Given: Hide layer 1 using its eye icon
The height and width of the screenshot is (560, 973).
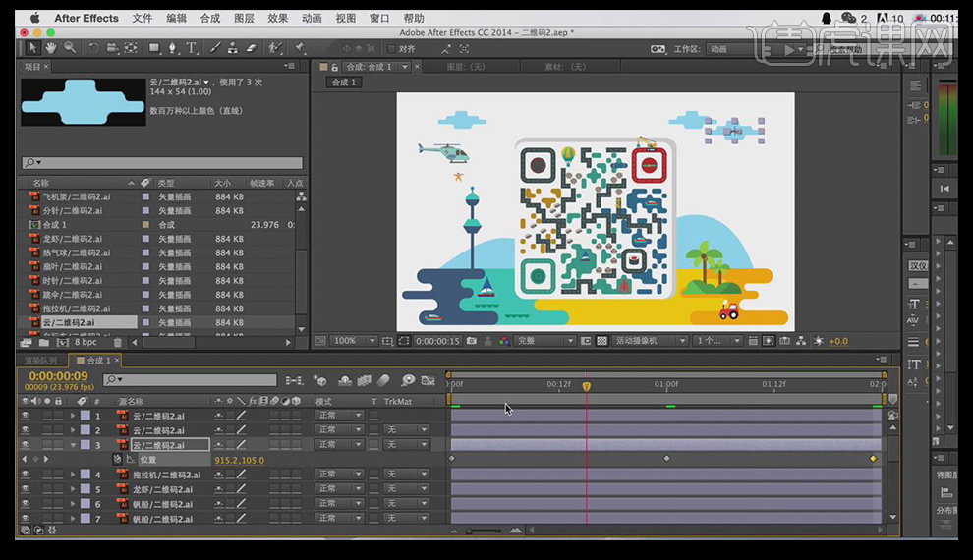Looking at the screenshot, I should [x=26, y=416].
